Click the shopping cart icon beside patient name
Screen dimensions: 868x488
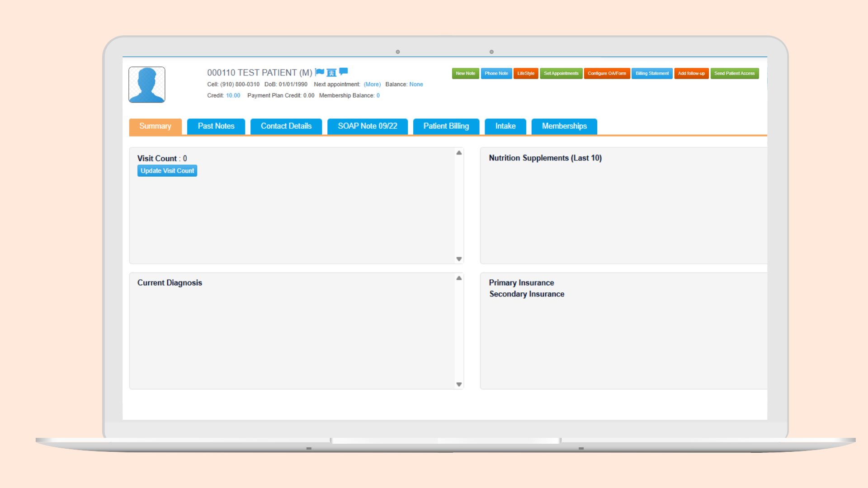click(331, 73)
